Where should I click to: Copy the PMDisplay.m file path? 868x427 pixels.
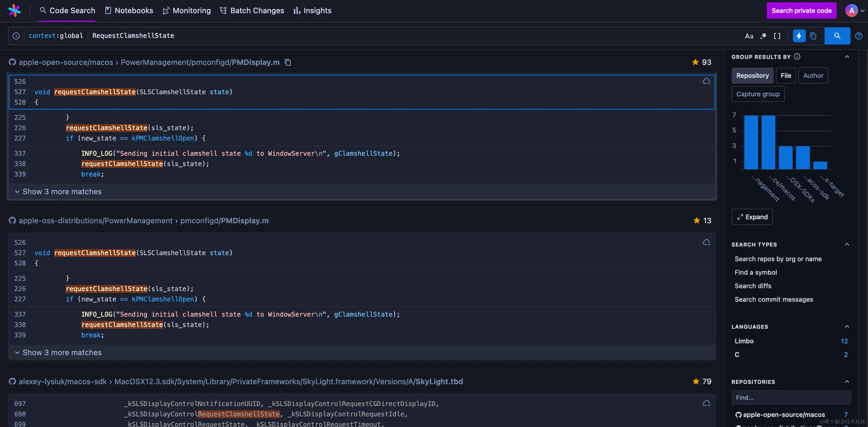pos(288,62)
